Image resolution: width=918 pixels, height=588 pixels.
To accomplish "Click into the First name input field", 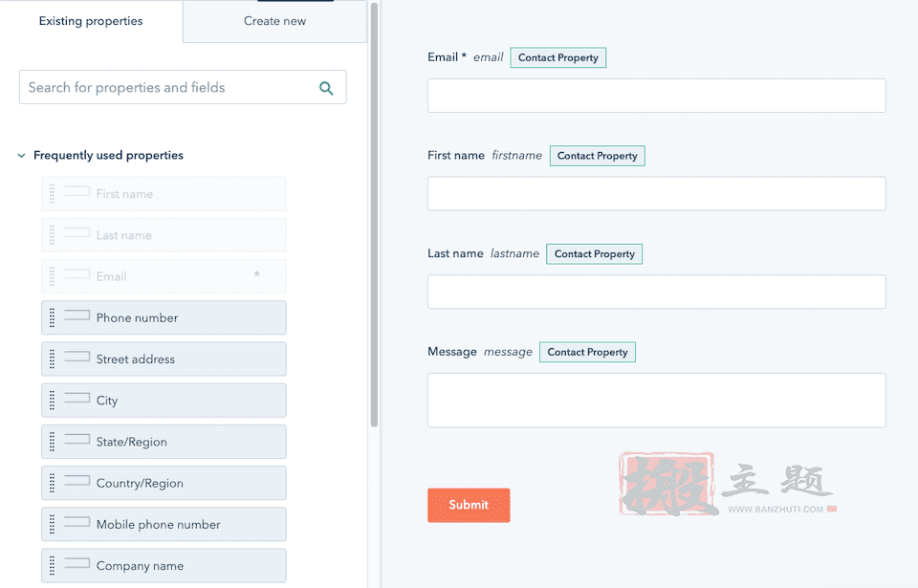I will point(656,194).
